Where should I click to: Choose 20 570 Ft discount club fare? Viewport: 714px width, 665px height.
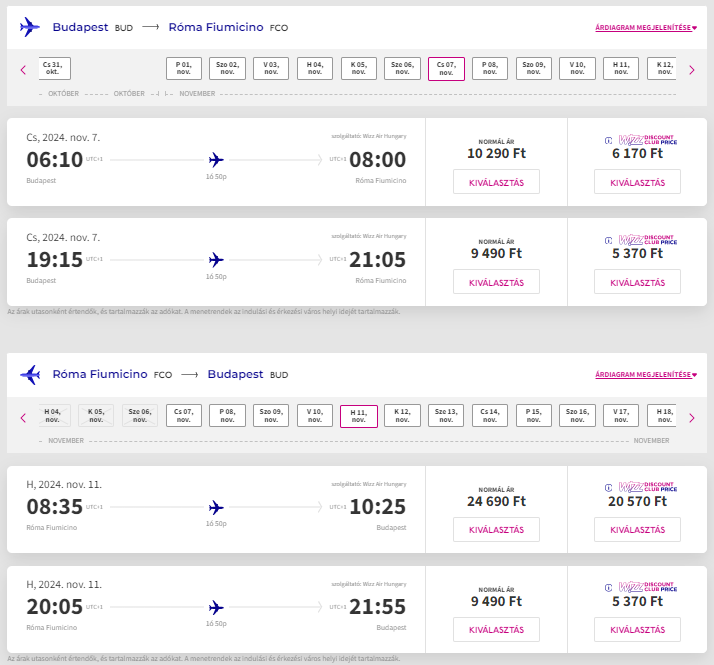point(637,529)
